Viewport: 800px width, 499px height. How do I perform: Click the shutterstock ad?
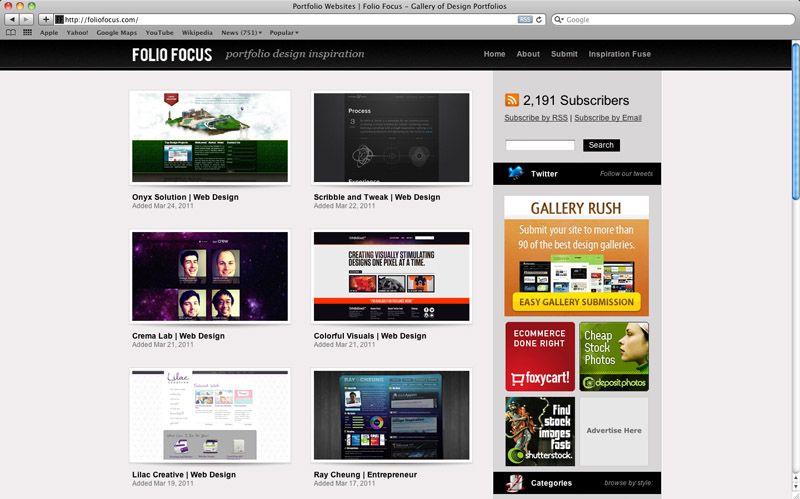[x=540, y=431]
